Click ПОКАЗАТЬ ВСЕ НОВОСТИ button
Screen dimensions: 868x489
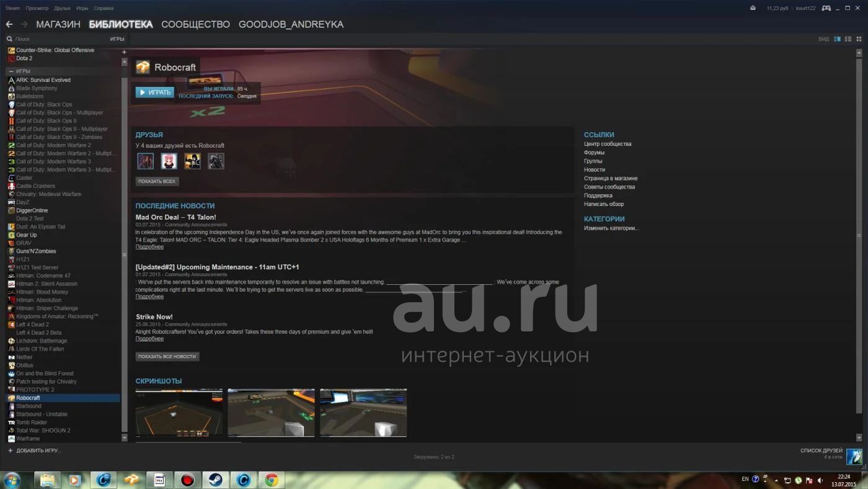[167, 356]
